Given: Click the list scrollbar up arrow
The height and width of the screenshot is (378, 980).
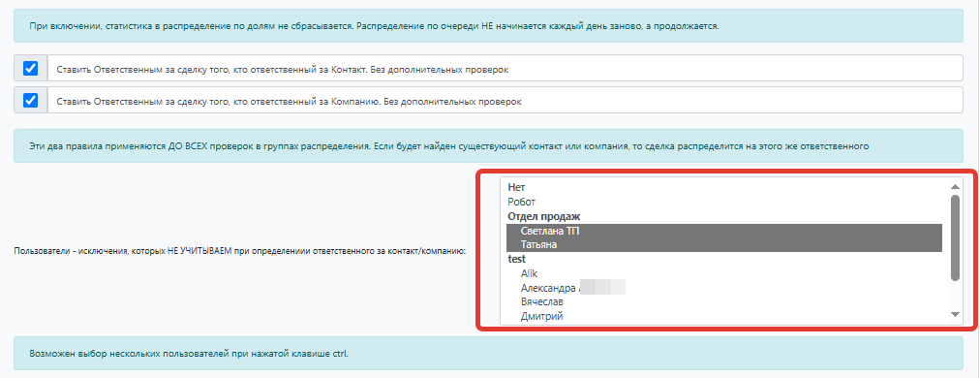Looking at the screenshot, I should [955, 186].
